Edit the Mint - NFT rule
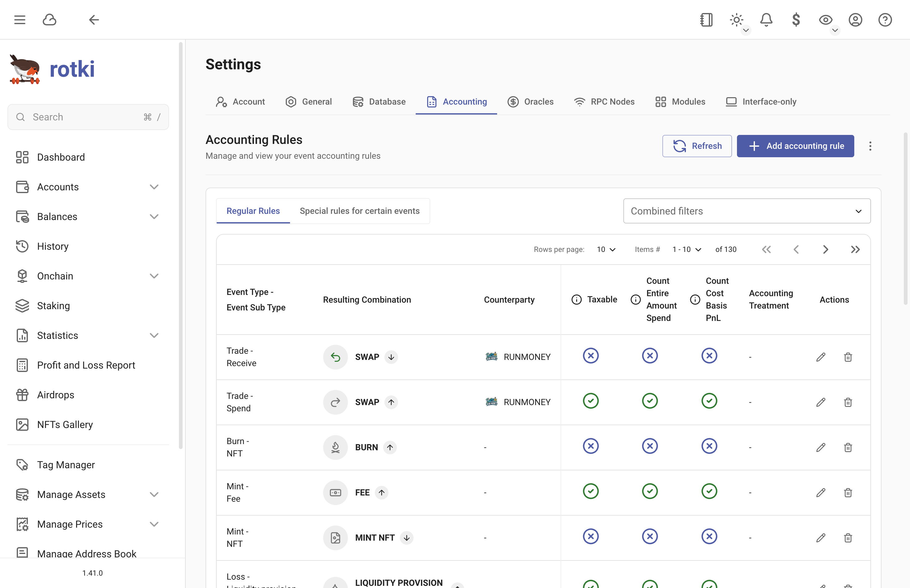The width and height of the screenshot is (910, 588). click(821, 538)
